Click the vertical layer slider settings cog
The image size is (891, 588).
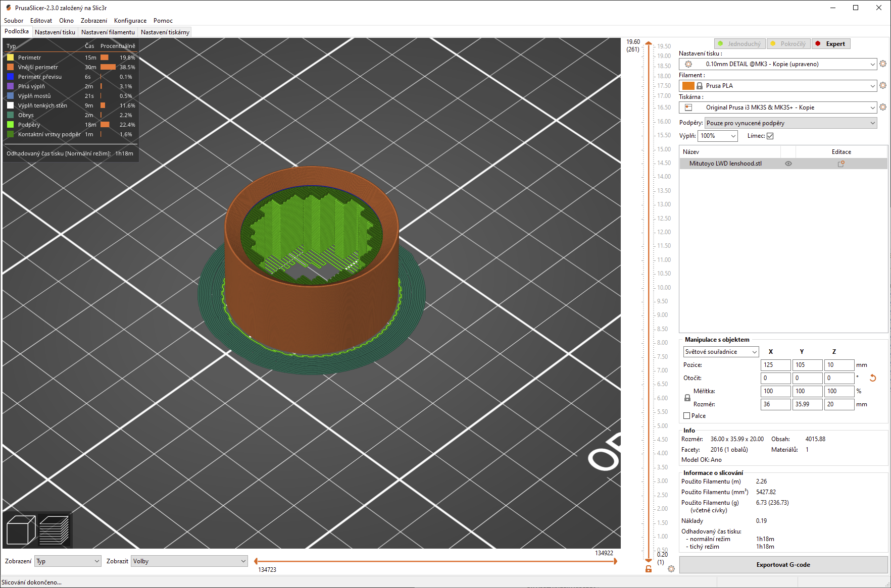pos(671,569)
